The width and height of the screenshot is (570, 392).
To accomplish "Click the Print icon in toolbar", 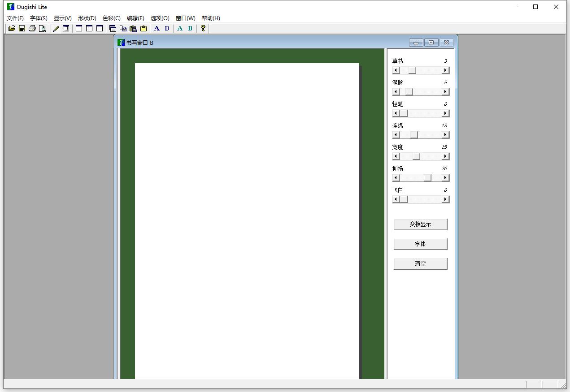I will [32, 29].
